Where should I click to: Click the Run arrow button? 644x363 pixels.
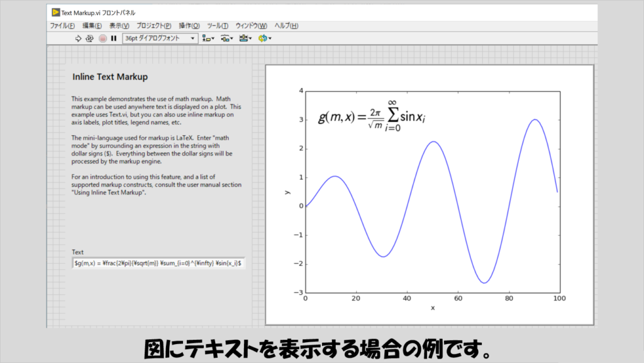point(79,38)
